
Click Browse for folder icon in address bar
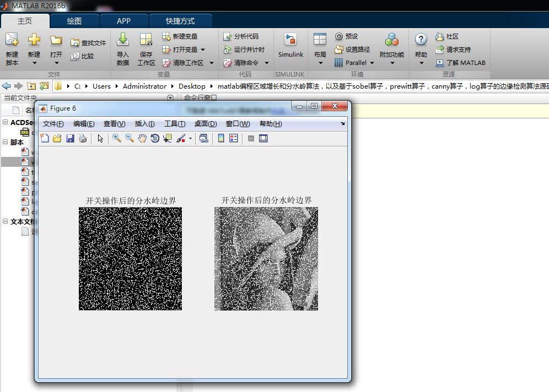(44, 86)
